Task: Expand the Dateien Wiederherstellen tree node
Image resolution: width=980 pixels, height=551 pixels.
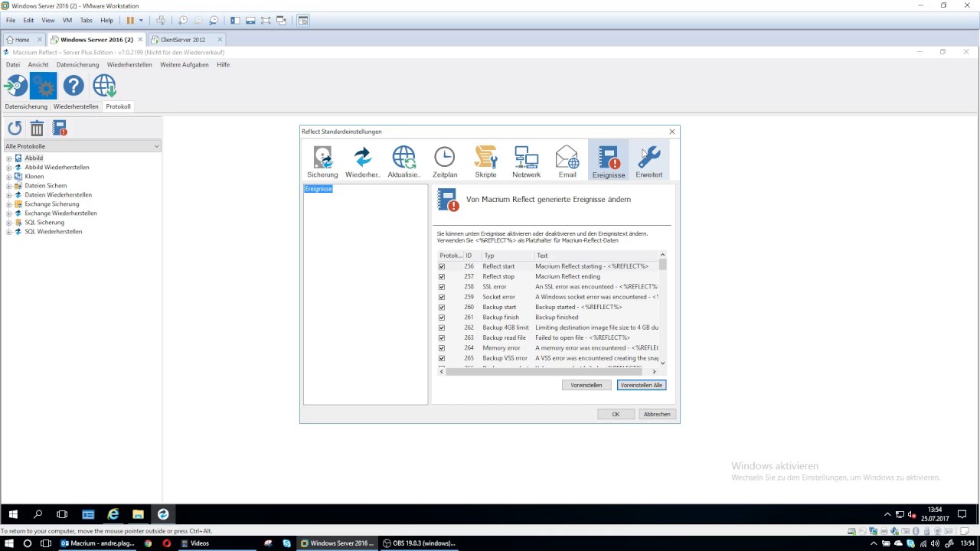Action: [x=9, y=195]
